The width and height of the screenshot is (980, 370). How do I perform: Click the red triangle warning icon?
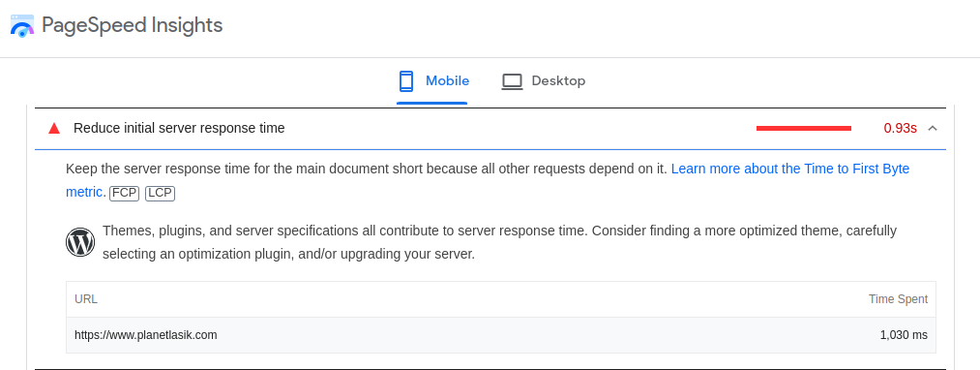click(x=54, y=129)
